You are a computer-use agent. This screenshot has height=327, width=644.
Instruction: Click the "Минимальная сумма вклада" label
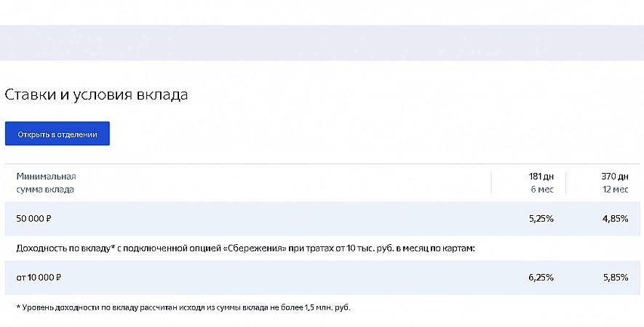click(45, 183)
